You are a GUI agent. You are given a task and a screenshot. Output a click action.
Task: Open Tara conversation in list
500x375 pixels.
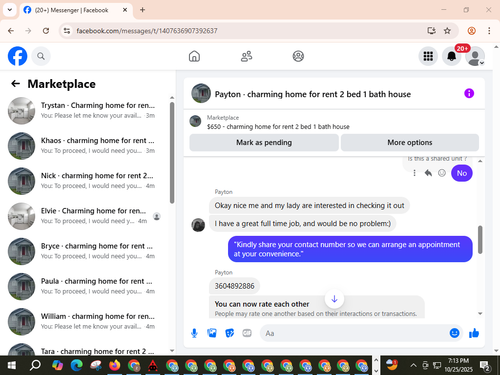85,348
